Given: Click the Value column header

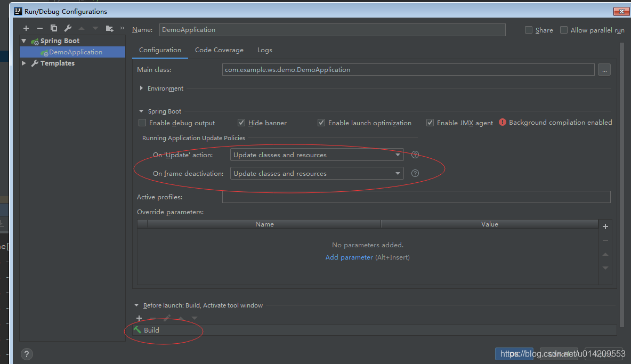Looking at the screenshot, I should pos(490,224).
